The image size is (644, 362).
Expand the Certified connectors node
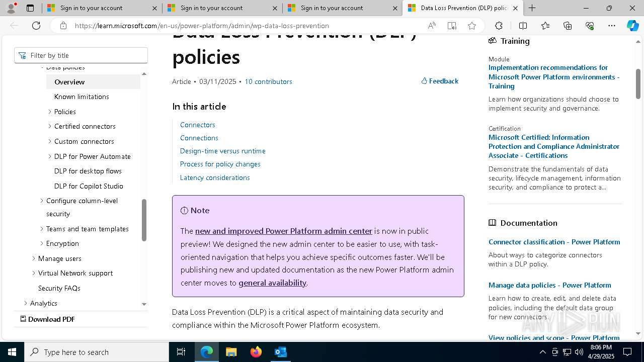50,126
